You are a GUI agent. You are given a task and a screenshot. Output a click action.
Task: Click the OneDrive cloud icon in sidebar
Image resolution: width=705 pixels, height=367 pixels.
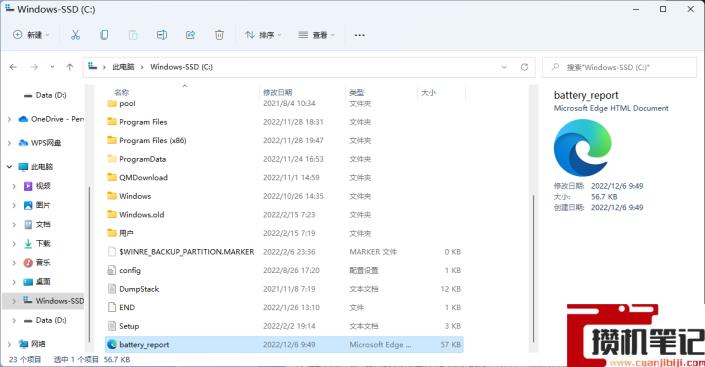click(x=23, y=119)
